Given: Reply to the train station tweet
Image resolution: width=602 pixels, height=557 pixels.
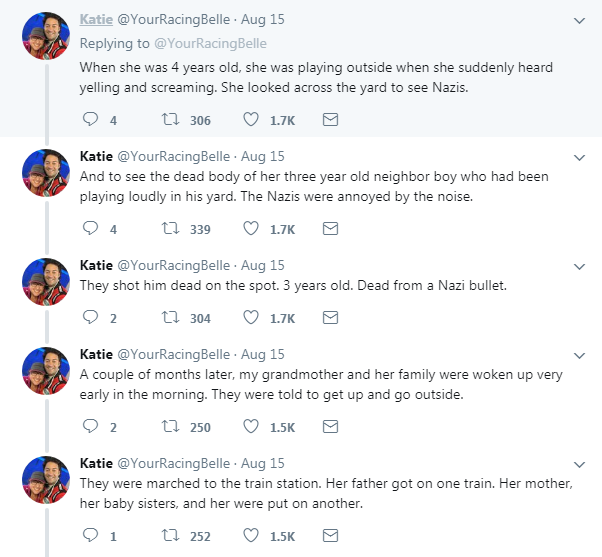Looking at the screenshot, I should point(90,536).
